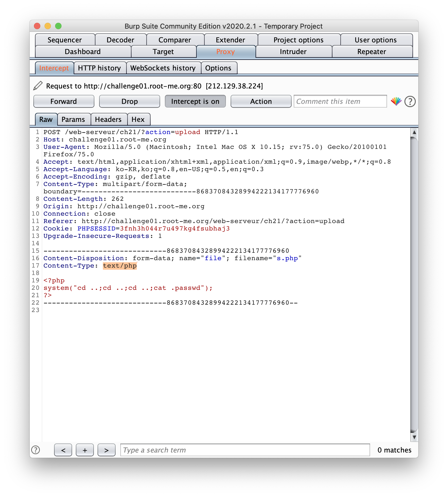Viewport: 448px width, 497px height.
Task: Click the Connection: close header
Action: coord(80,214)
